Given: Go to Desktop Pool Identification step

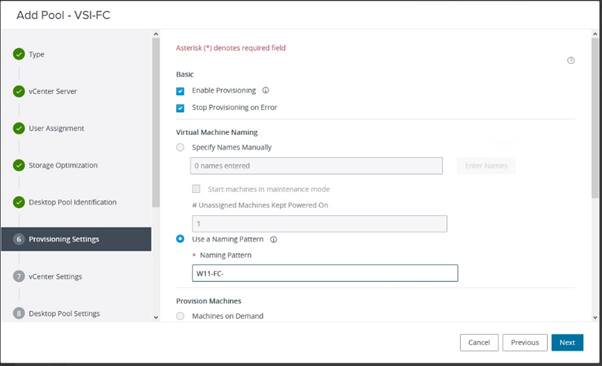Looking at the screenshot, I should point(73,202).
